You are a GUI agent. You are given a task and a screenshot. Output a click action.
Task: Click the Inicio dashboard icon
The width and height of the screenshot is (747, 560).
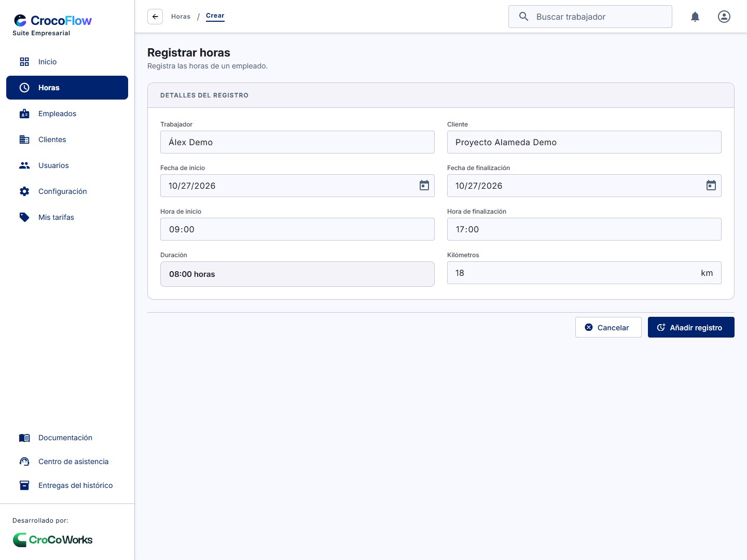pyautogui.click(x=24, y=62)
